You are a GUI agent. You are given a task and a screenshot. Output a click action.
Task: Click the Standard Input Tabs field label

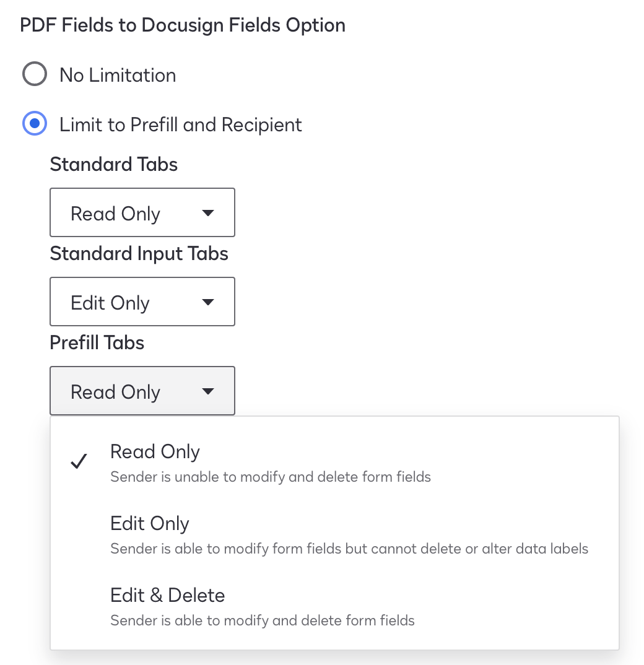(139, 254)
